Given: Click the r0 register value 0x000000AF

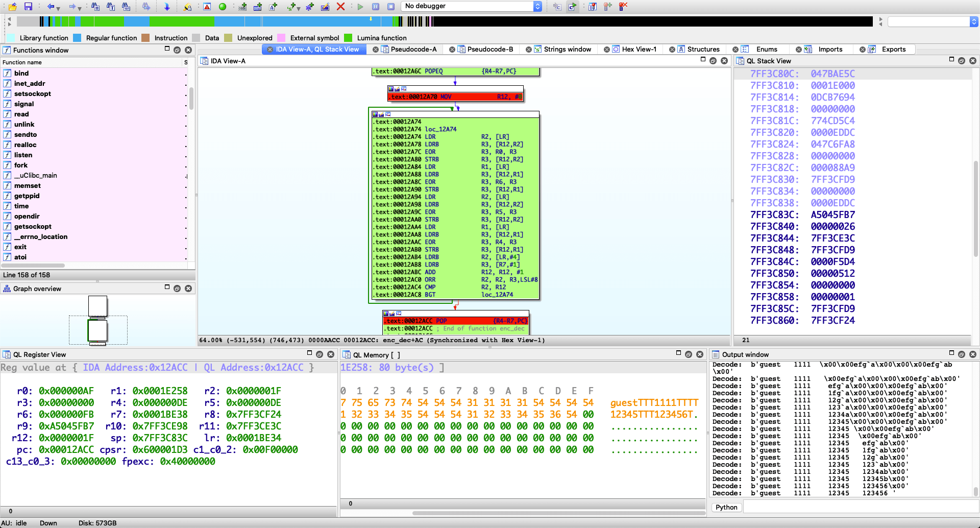Looking at the screenshot, I should tap(66, 391).
